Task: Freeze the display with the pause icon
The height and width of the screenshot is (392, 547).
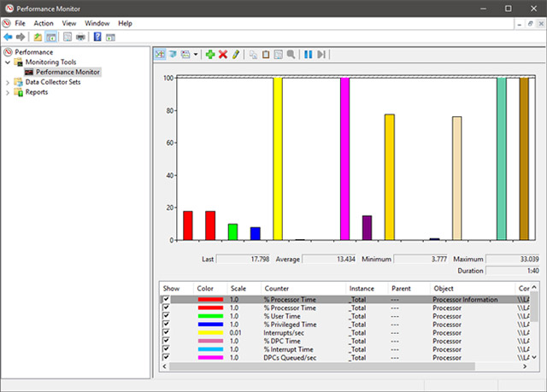Action: click(308, 54)
